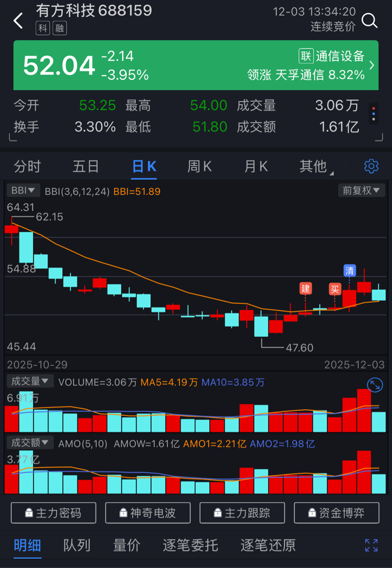This screenshot has height=568, width=392.
Task: Tap the MA5=4.19万 volume label
Action: pos(169,382)
